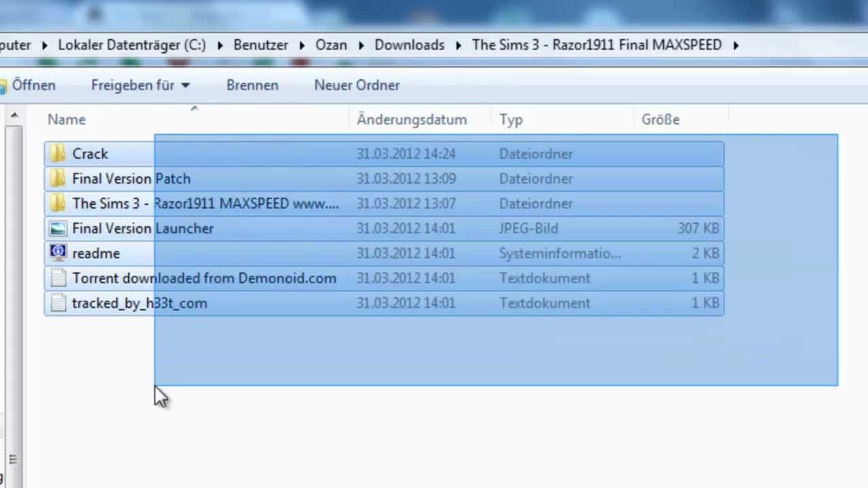Click the tracked_by_h33t_com text file icon

tap(58, 303)
